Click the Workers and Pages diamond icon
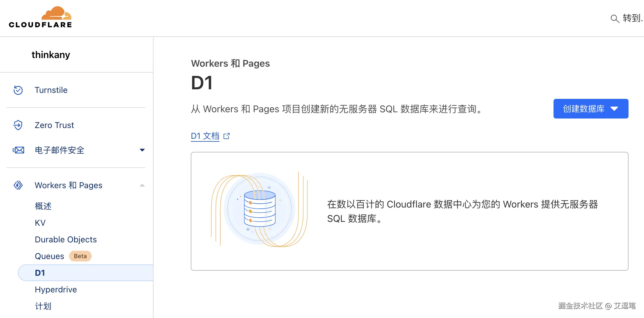This screenshot has width=644, height=318. [x=18, y=185]
